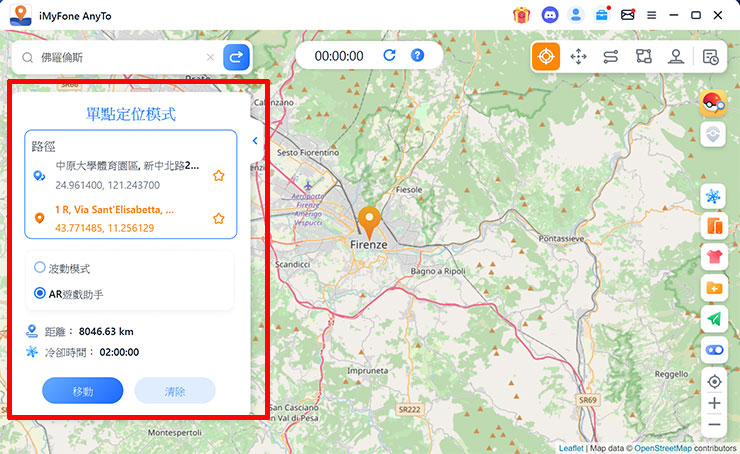Select the joystick mode icon

pos(676,57)
